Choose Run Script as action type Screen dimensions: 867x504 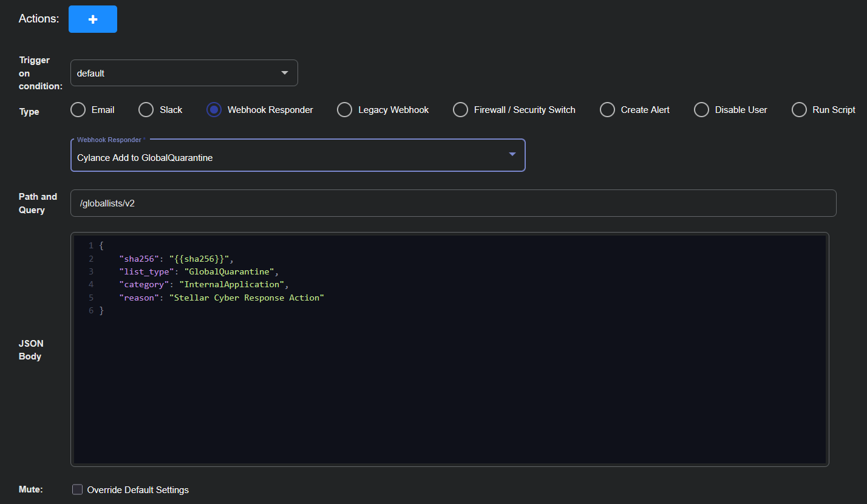[x=799, y=110]
